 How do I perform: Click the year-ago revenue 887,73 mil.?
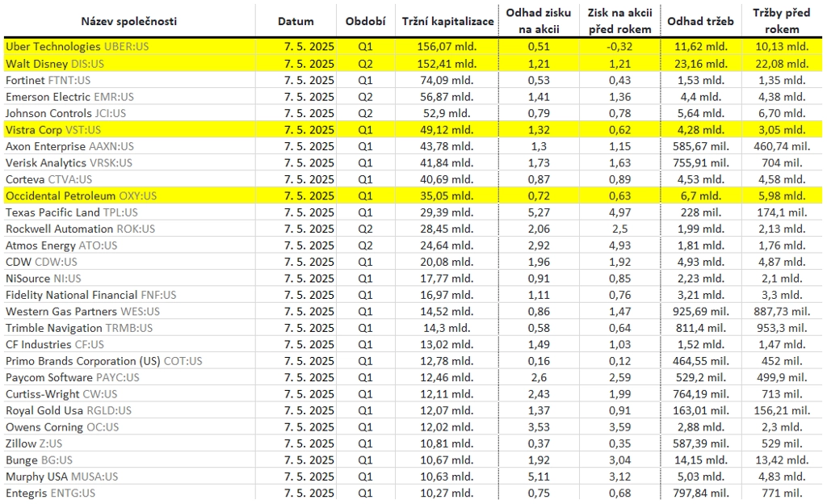(782, 312)
